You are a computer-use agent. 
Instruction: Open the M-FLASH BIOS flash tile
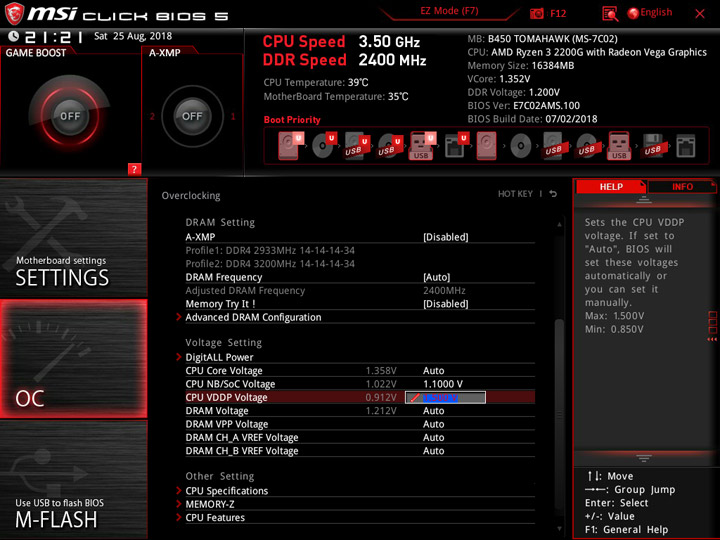(x=73, y=479)
